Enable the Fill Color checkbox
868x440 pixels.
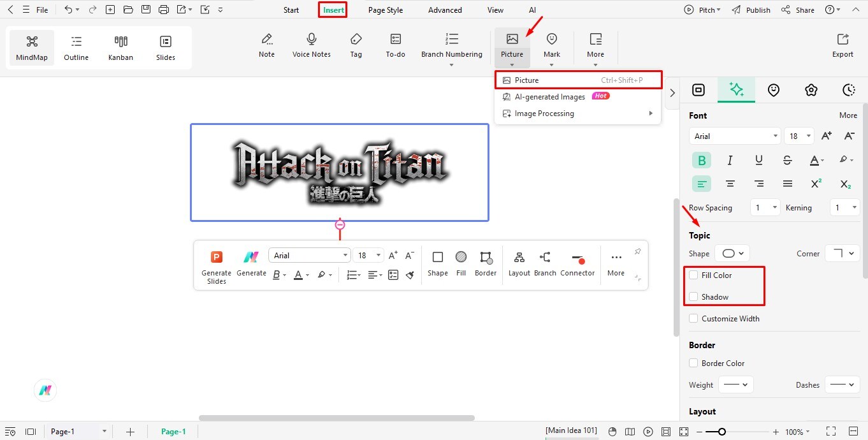693,275
